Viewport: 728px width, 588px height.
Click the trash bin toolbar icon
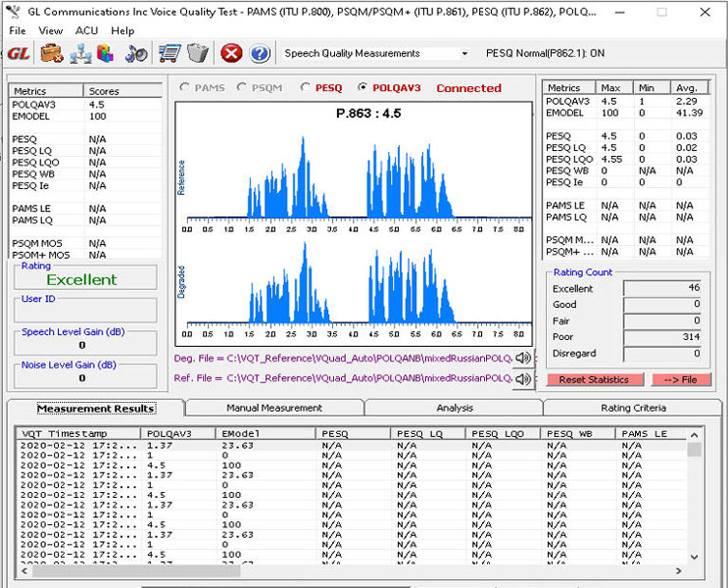pyautogui.click(x=198, y=53)
